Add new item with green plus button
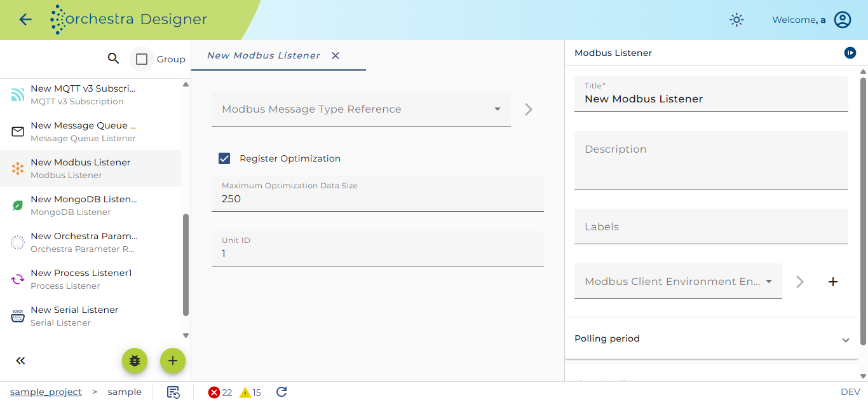 172,361
